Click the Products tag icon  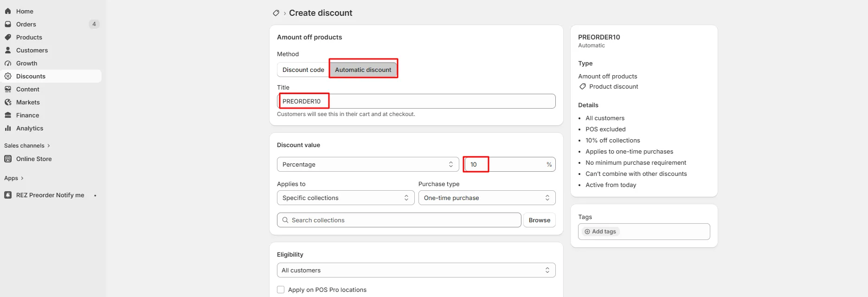tap(8, 37)
